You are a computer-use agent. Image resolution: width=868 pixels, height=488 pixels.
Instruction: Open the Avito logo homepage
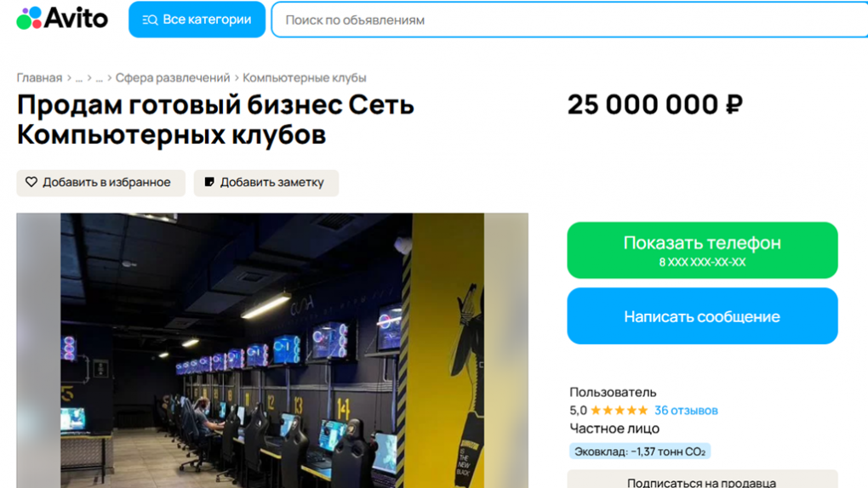[x=62, y=18]
